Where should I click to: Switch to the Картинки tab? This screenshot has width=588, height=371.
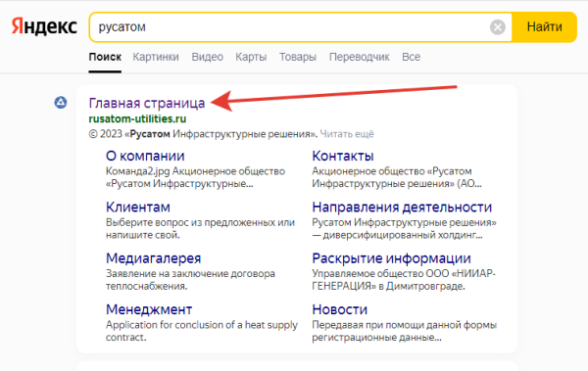tap(156, 57)
